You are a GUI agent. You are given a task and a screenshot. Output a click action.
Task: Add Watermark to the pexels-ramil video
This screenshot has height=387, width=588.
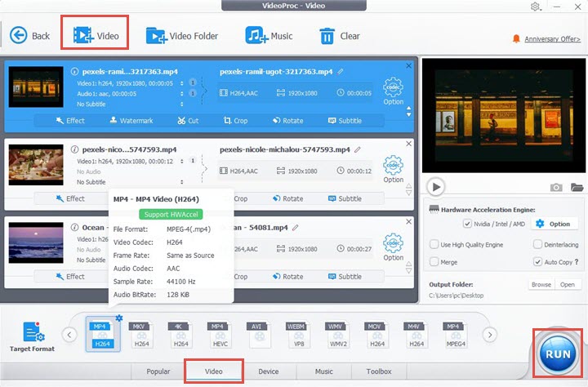pos(131,121)
